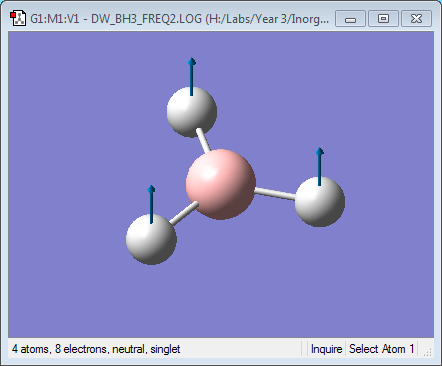Select the top hydrogen atom
This screenshot has height=366, width=442.
click(192, 112)
